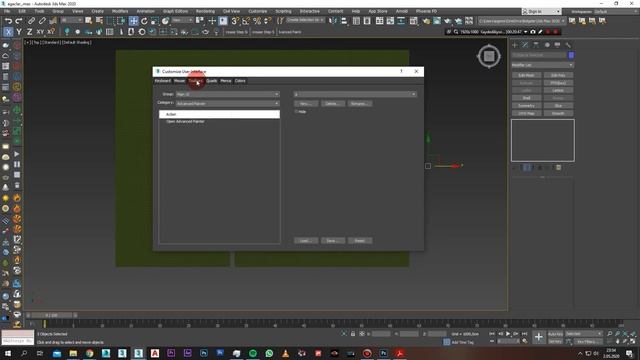
Task: Click the time slider handle
Action: click(x=51, y=315)
